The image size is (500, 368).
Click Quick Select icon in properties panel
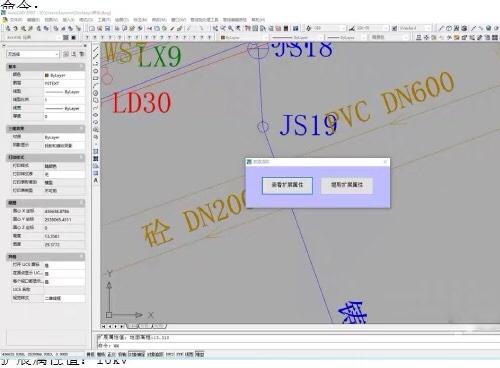point(81,54)
